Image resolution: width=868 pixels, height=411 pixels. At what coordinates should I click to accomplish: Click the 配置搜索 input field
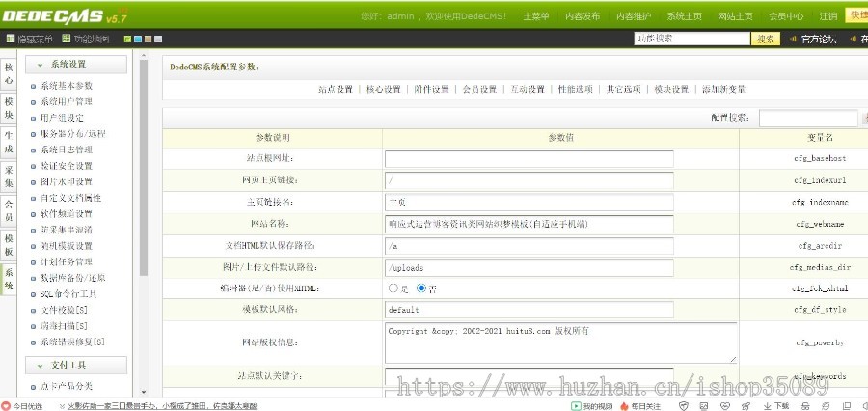point(808,118)
